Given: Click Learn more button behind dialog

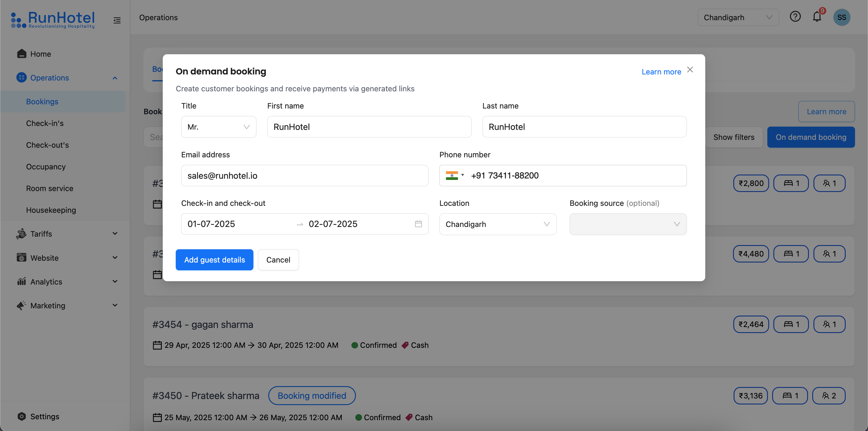Looking at the screenshot, I should pyautogui.click(x=826, y=112).
